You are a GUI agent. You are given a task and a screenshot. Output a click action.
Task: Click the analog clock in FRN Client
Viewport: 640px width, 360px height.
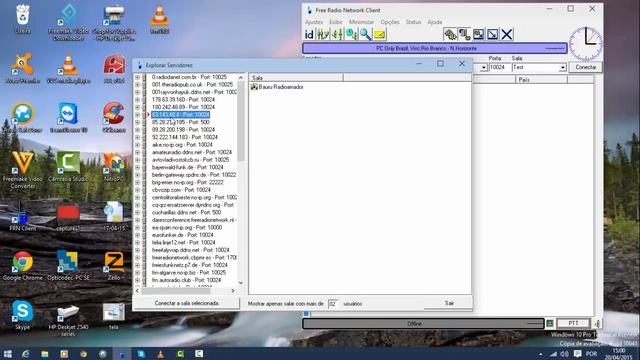(585, 44)
